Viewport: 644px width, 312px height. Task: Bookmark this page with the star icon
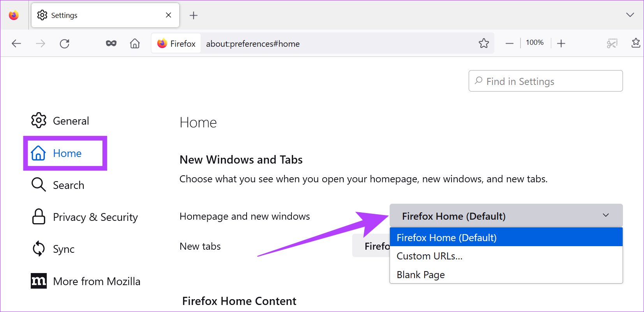[x=484, y=43]
